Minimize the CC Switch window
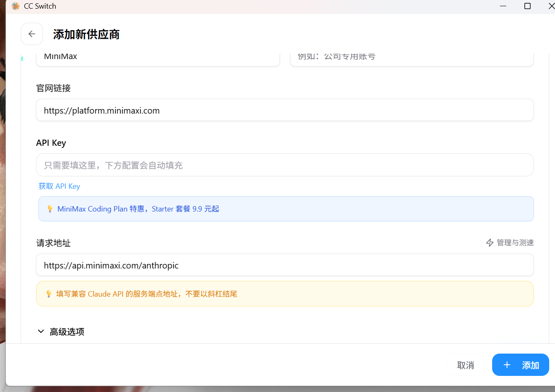The width and height of the screenshot is (555, 392). [x=503, y=6]
